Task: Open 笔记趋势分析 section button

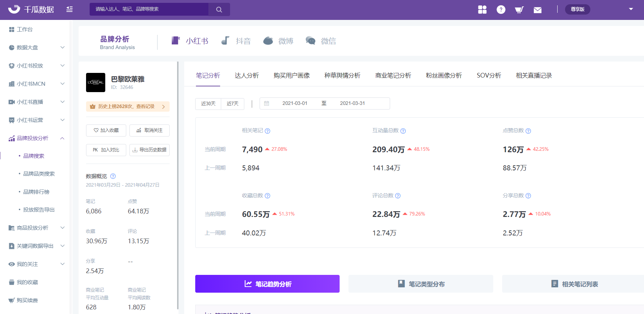Action: [267, 284]
